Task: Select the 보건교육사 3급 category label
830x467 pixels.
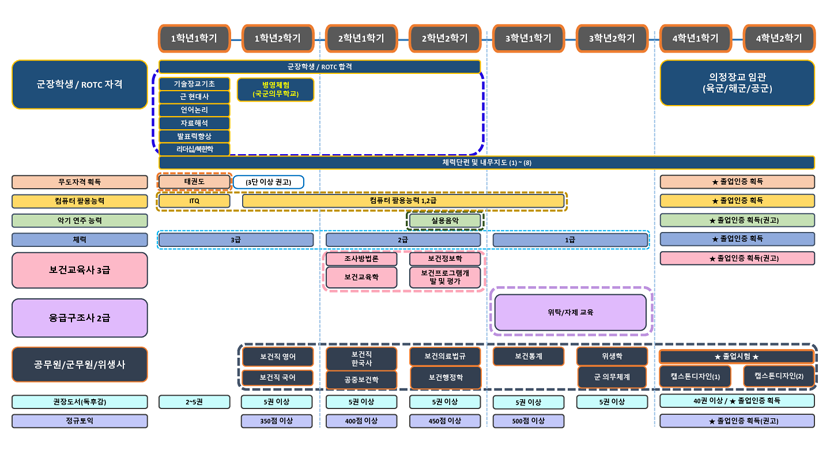Action: click(x=80, y=270)
